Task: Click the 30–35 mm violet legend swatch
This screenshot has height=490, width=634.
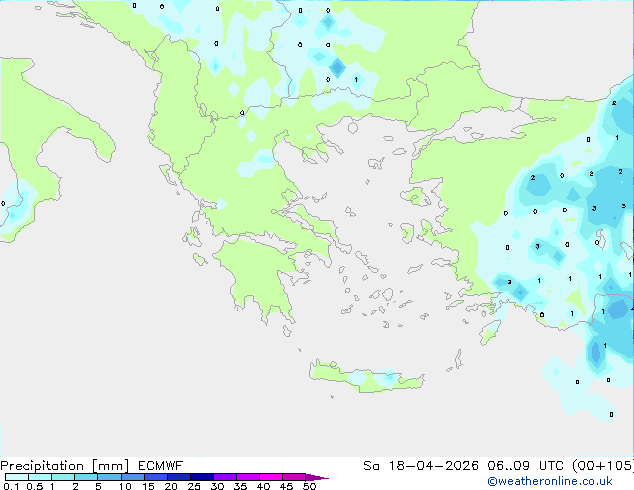Action: 225,477
